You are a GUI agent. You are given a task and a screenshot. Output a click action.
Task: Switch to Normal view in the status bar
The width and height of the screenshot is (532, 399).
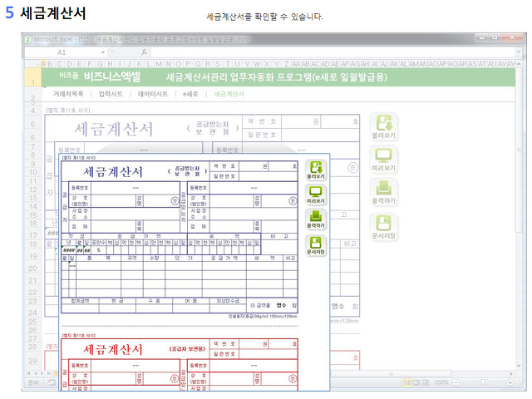coord(407,382)
